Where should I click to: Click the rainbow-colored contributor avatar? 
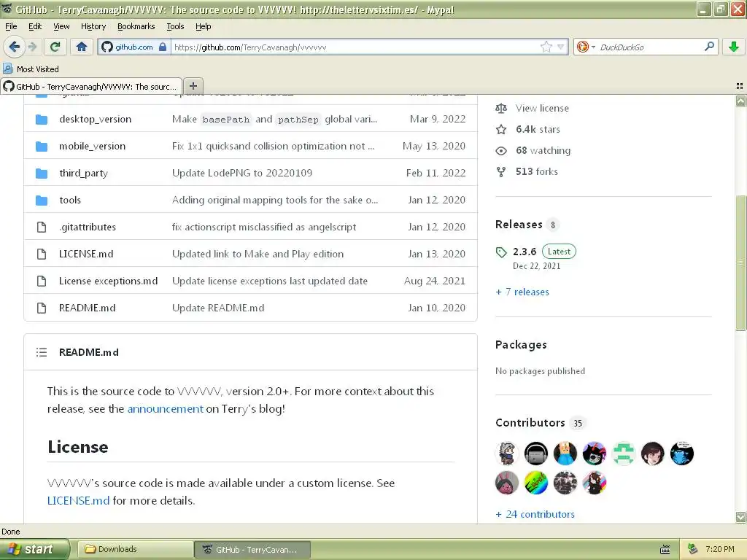pos(536,483)
